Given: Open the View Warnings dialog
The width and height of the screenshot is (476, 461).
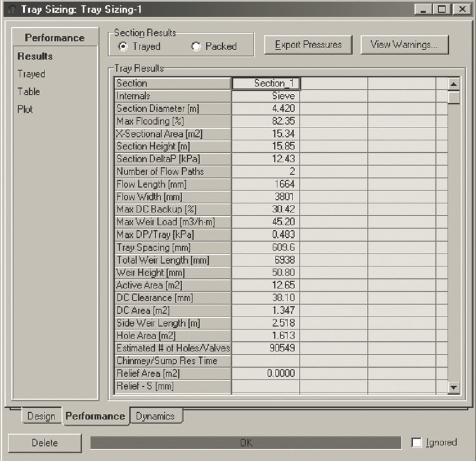Looking at the screenshot, I should 404,44.
